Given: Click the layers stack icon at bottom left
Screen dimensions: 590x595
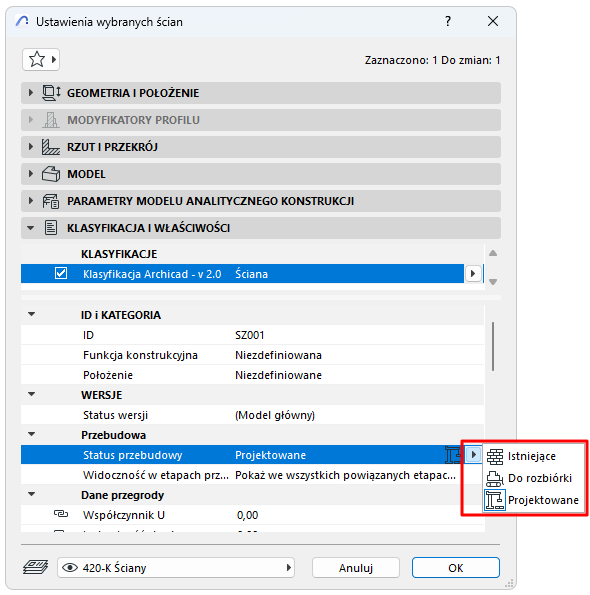Looking at the screenshot, I should [35, 567].
